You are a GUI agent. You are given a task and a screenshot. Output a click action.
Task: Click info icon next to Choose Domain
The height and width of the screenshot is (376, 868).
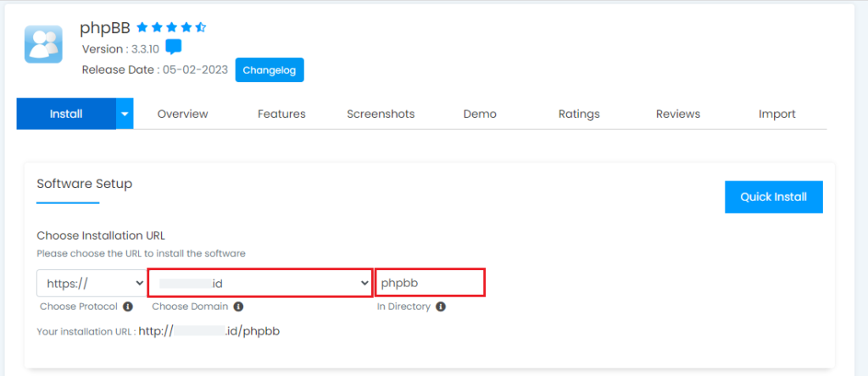pyautogui.click(x=238, y=307)
